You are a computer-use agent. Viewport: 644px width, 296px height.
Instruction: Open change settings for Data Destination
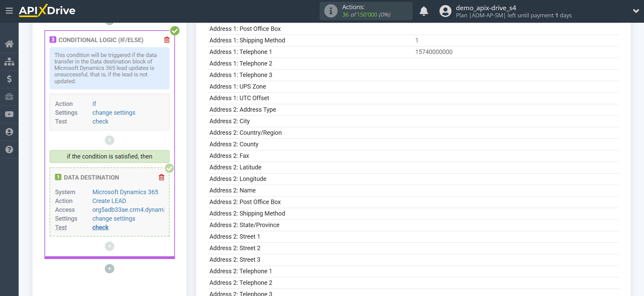(x=114, y=219)
